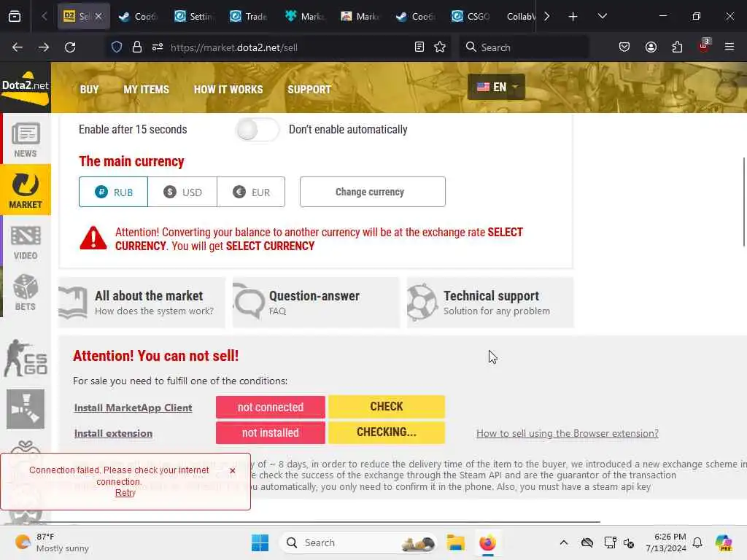
Task: Open a new browser tab
Action: tap(573, 16)
